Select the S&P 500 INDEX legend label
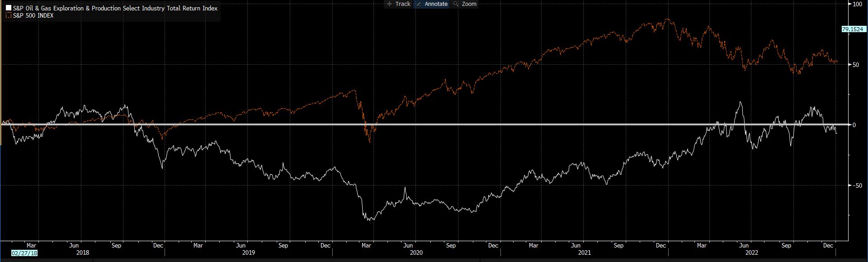 [x=33, y=15]
